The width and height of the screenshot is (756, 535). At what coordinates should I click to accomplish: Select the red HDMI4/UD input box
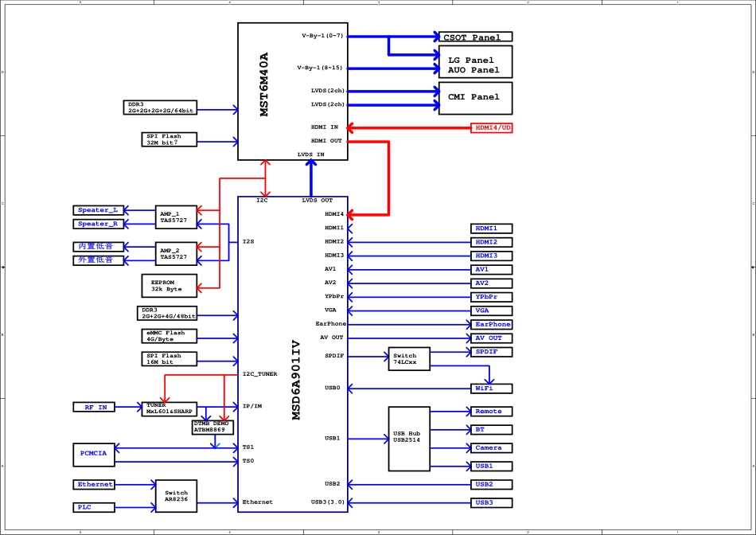point(493,127)
